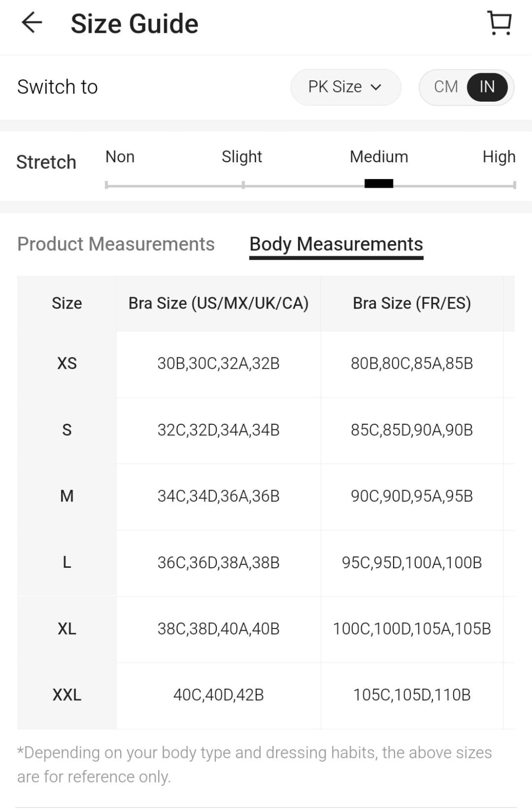Click the Bra Size (FR/ES) header
Screen dimensions: 532x809
pos(412,303)
